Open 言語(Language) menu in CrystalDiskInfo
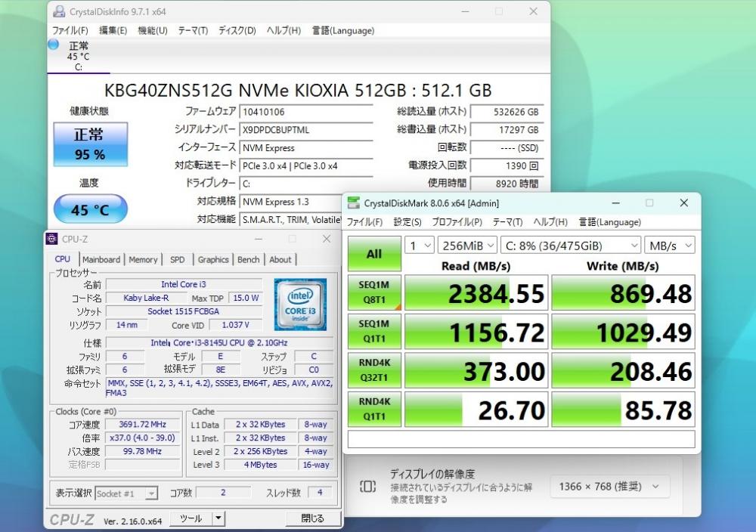This screenshot has height=532, width=756. click(342, 30)
